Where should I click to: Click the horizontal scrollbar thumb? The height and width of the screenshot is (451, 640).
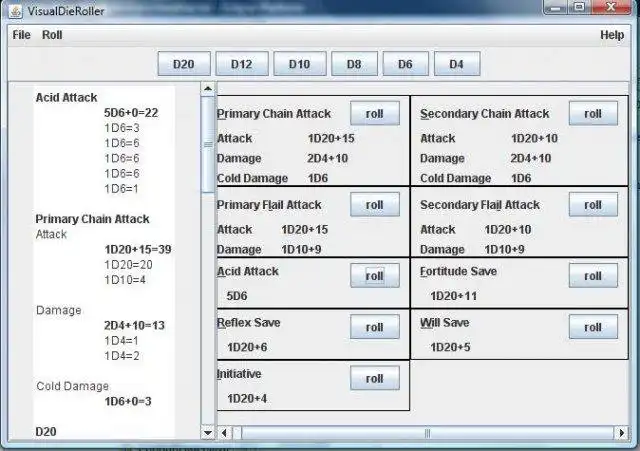(427, 433)
